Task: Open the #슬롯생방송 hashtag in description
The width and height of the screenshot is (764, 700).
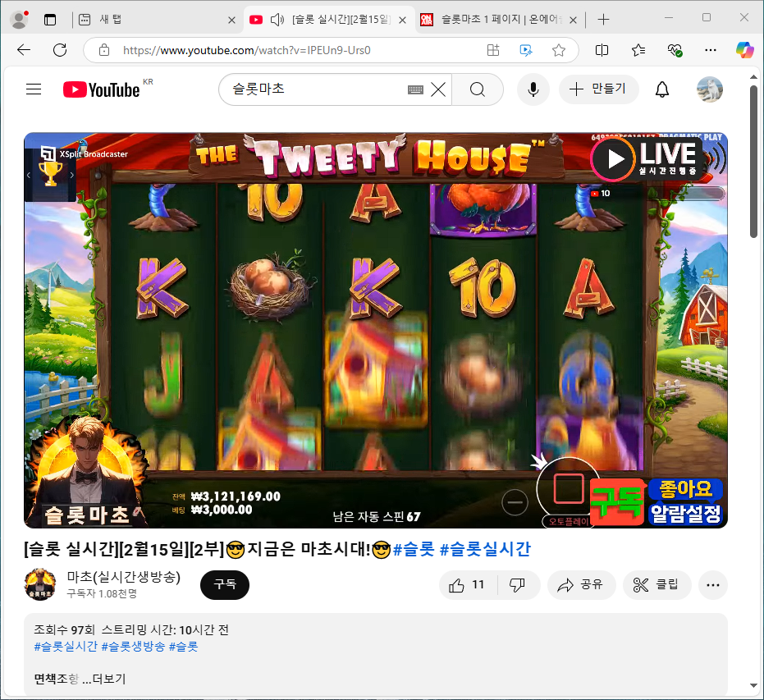Action: point(133,647)
